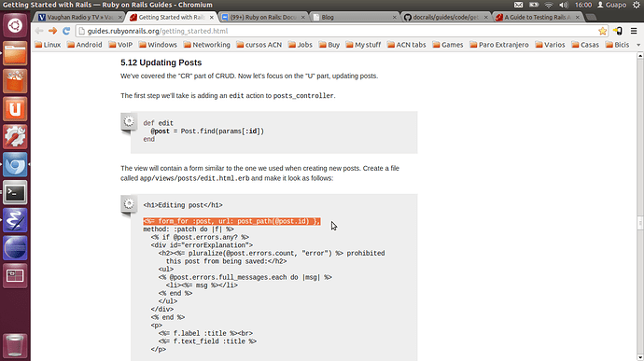Open the Ubuntu Dash home launcher
This screenshot has width=644, height=361.
pyautogui.click(x=15, y=25)
